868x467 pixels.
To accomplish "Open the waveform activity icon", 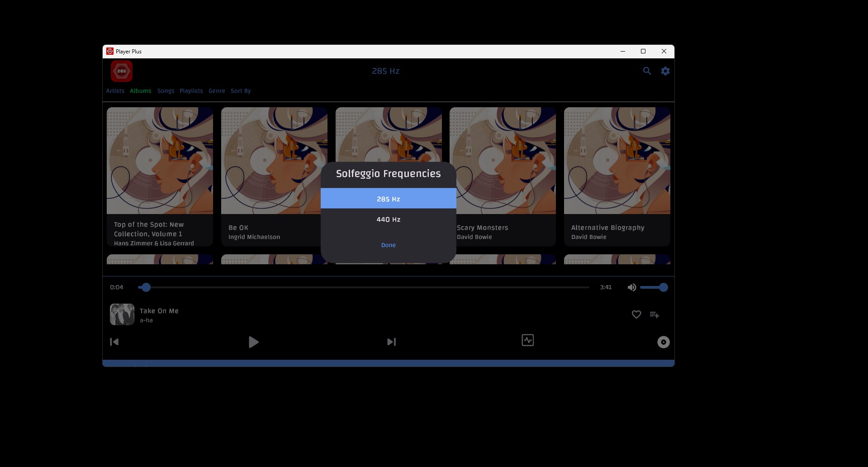I will click(528, 340).
